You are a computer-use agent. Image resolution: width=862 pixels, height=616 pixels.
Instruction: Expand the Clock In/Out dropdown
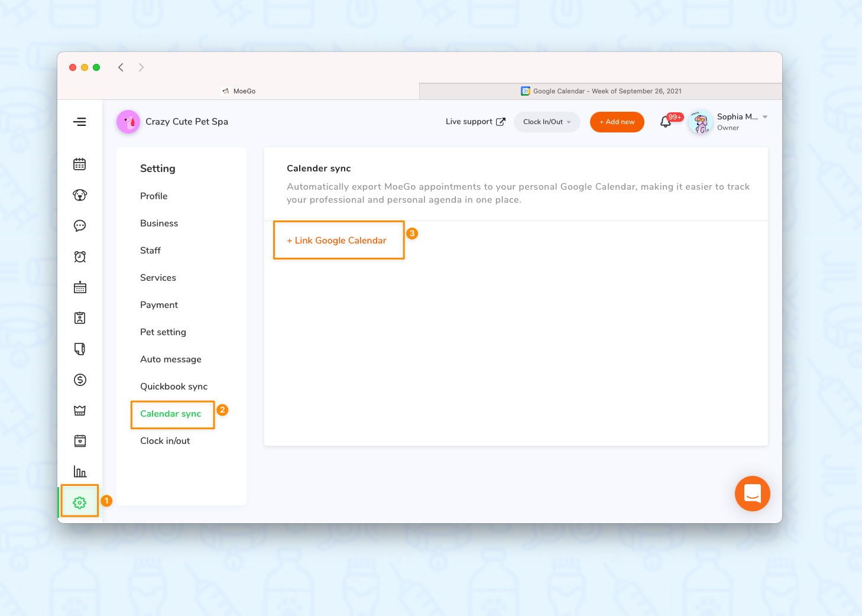coord(547,122)
